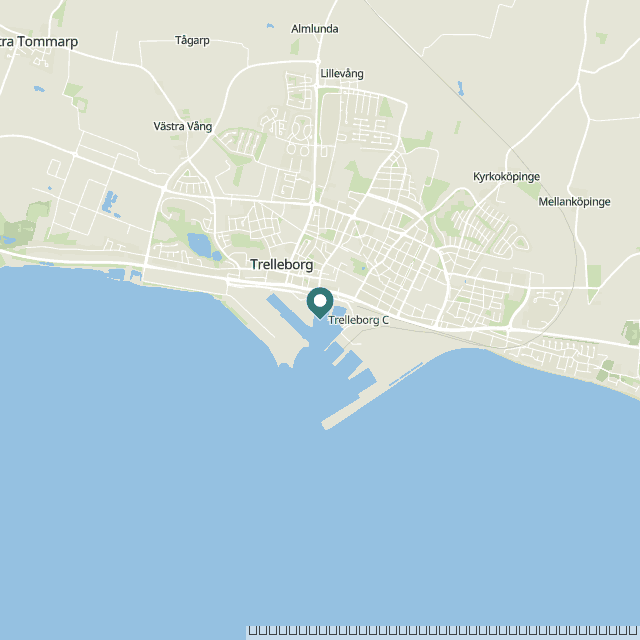Click the map attribution strip at bottom
Viewport: 640px width, 640px height.
(x=443, y=631)
